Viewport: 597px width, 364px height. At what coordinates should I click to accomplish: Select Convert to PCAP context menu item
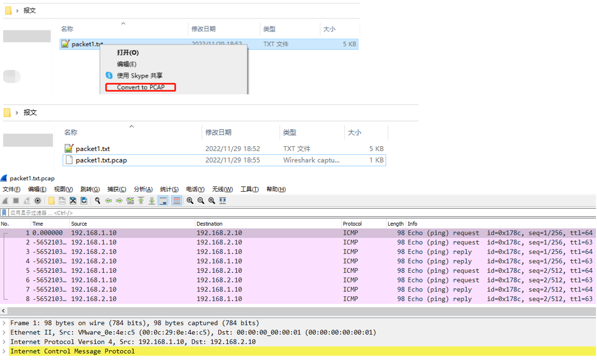(x=140, y=87)
